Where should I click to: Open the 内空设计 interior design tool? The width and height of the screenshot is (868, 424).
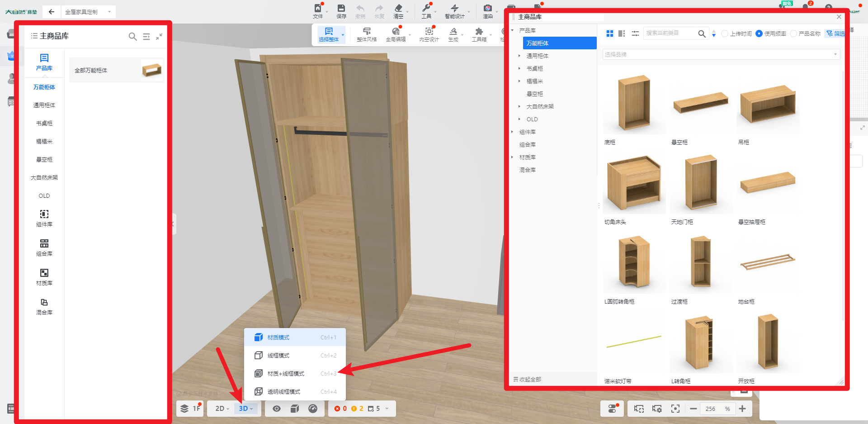(x=429, y=34)
